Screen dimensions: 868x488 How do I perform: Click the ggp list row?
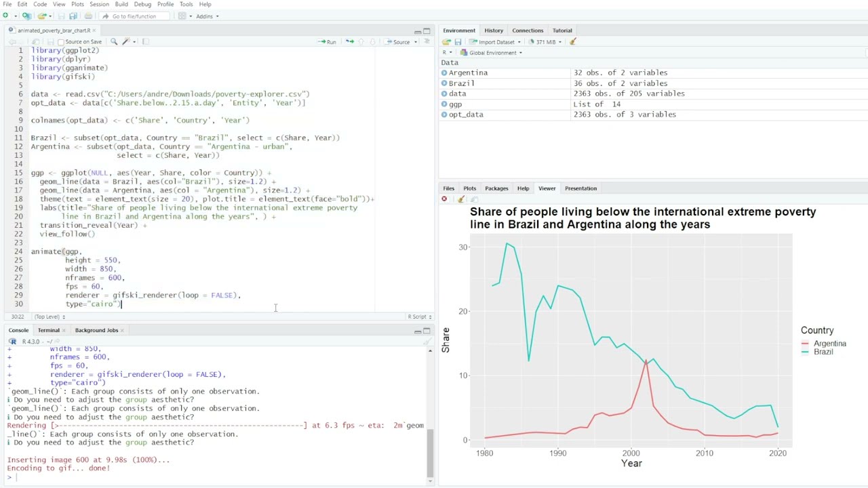[653, 104]
